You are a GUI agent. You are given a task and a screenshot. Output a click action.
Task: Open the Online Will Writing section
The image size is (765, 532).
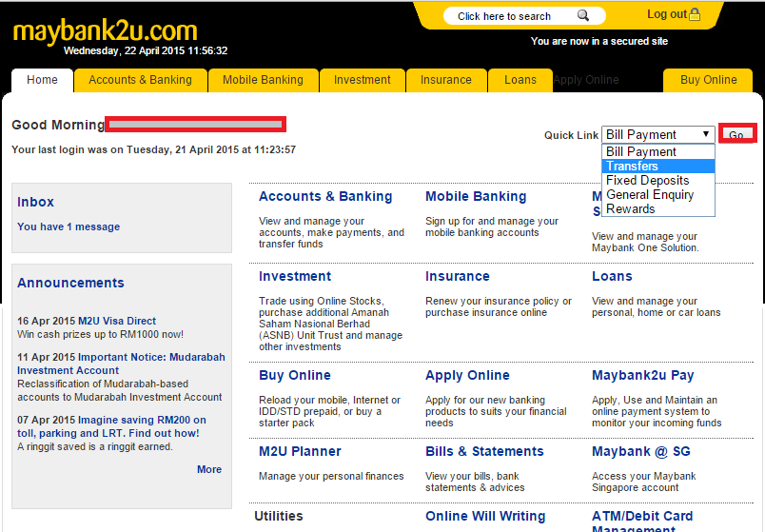coord(485,516)
